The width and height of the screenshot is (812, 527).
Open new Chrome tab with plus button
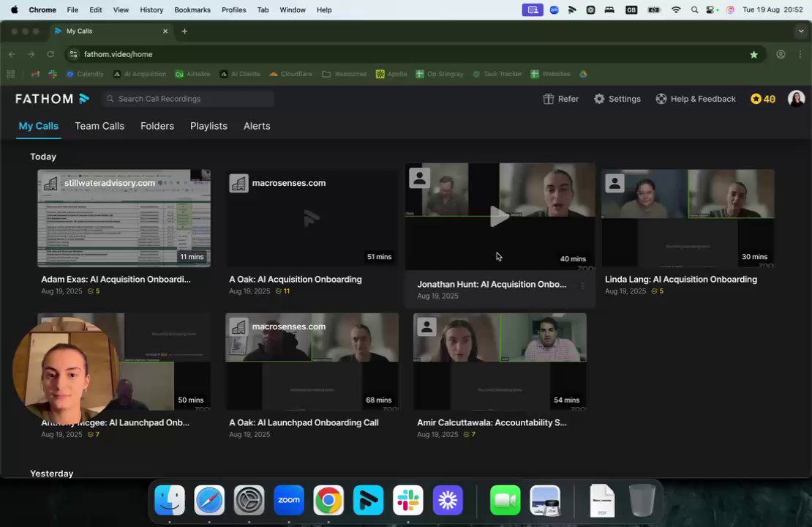[x=184, y=31]
